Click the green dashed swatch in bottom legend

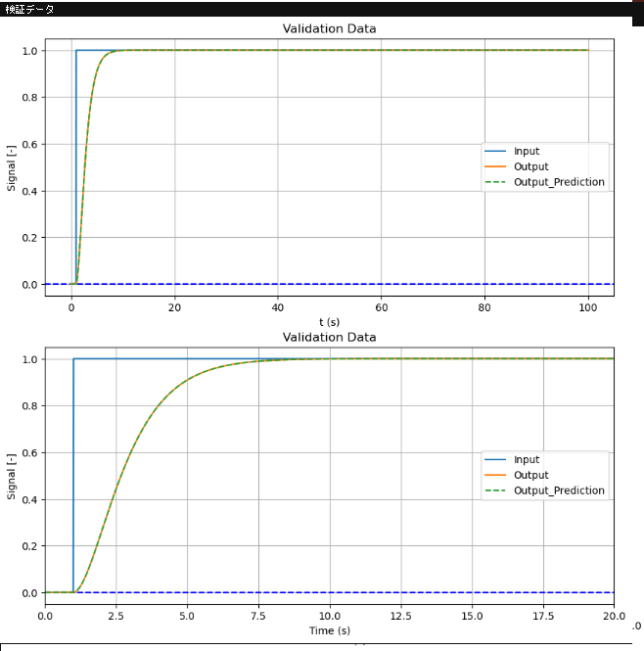click(x=495, y=490)
